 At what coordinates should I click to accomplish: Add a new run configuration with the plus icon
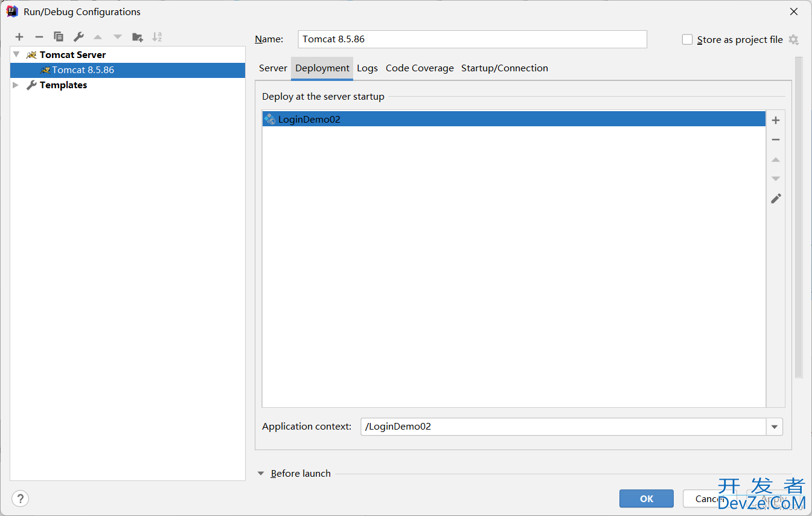pyautogui.click(x=19, y=37)
